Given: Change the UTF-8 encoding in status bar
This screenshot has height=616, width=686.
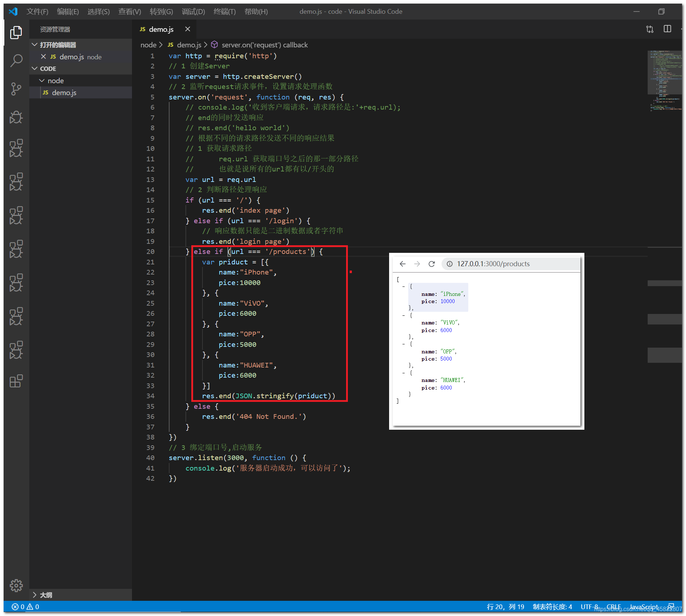Looking at the screenshot, I should [x=589, y=607].
